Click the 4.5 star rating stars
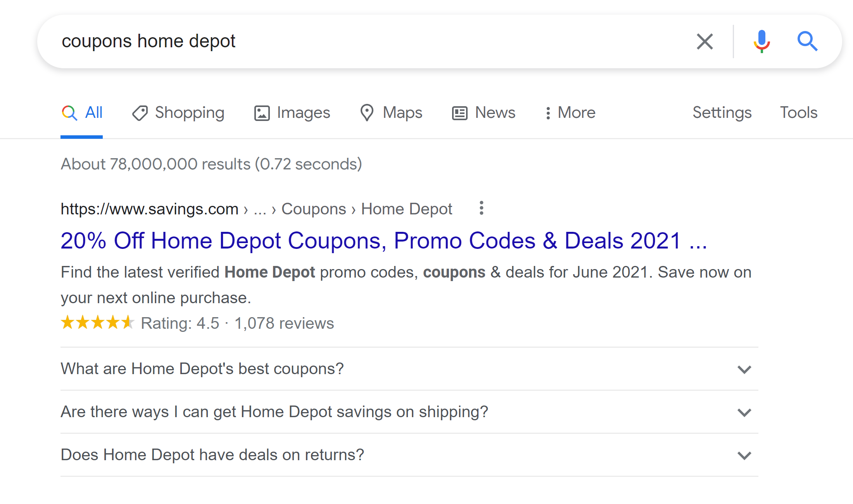 coord(97,323)
